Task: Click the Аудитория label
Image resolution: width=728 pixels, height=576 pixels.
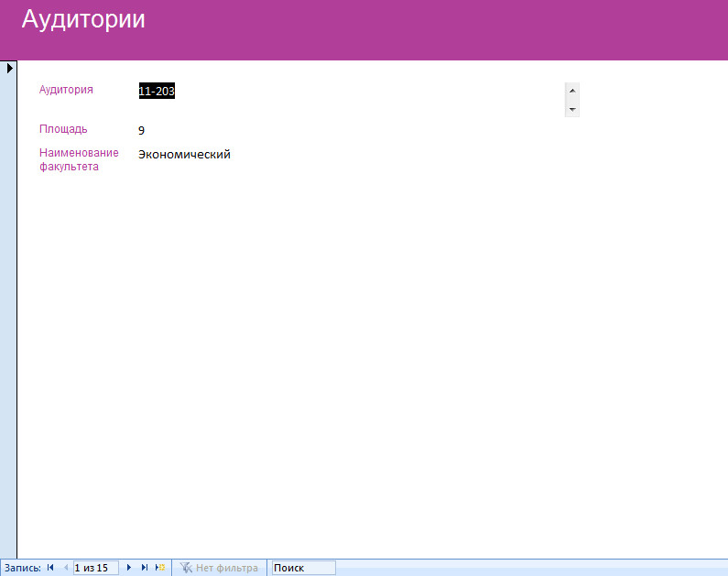Action: 66,90
